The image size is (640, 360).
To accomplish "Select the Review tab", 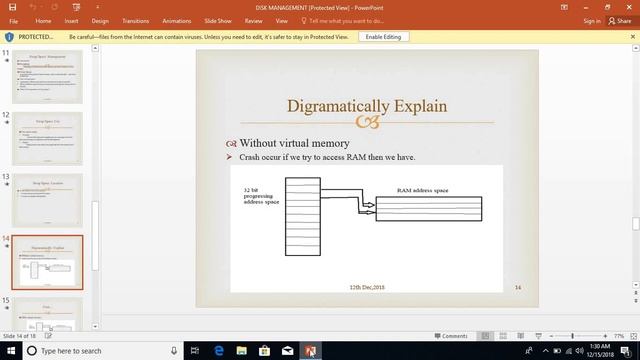I will [253, 21].
